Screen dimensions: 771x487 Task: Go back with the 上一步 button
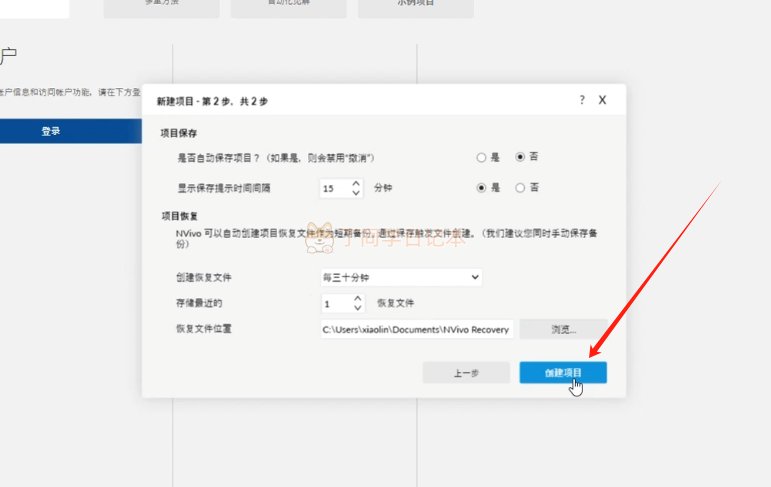(459, 372)
